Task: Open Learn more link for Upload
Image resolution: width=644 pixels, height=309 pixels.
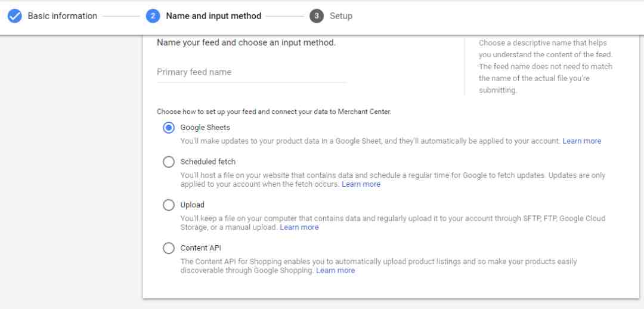Action: point(299,227)
